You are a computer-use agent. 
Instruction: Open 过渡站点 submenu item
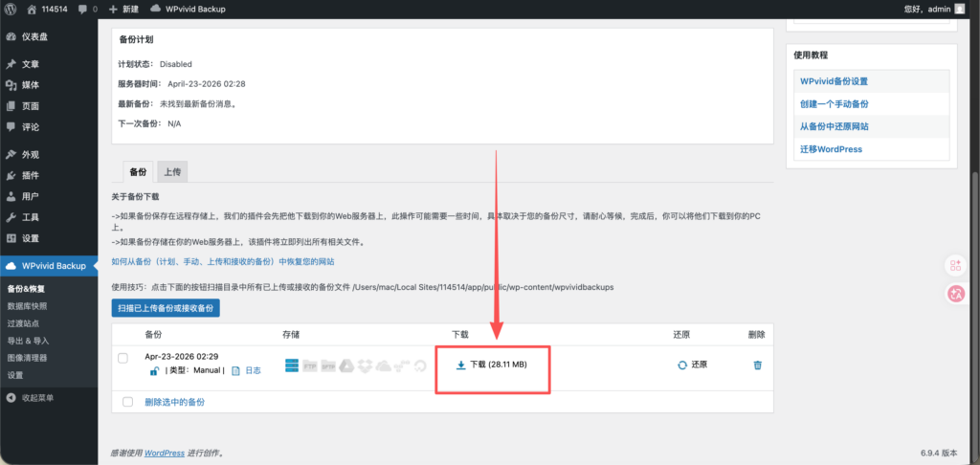23,323
